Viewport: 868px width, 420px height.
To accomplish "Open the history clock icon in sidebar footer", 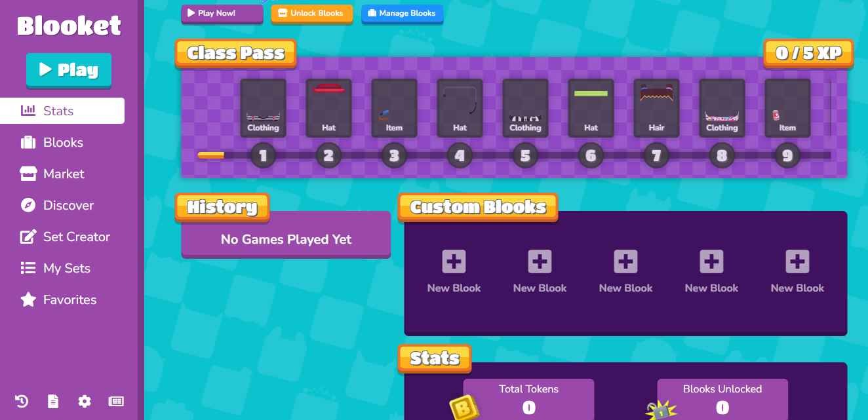I will [x=22, y=401].
